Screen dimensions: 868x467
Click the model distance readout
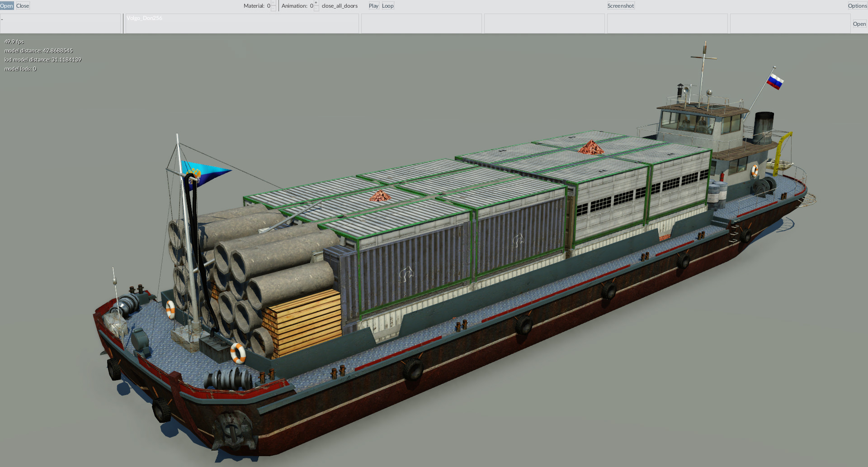click(38, 51)
